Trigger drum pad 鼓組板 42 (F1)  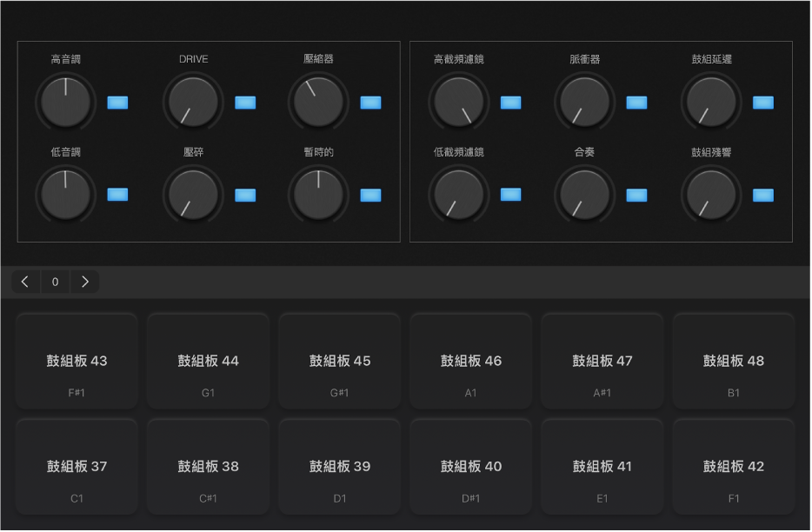point(734,467)
